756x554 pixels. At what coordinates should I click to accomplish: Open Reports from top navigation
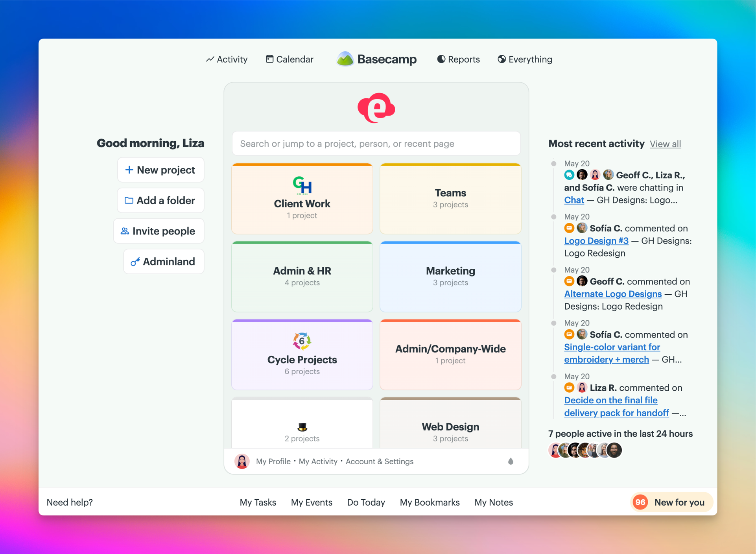[x=458, y=59]
